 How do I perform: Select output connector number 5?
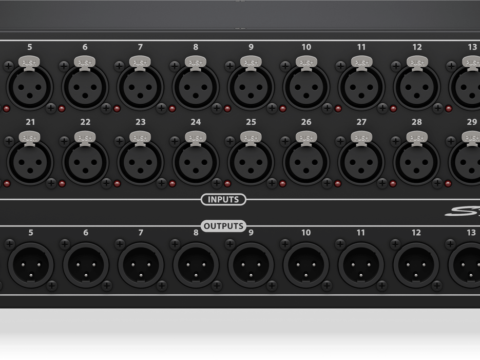(x=31, y=265)
